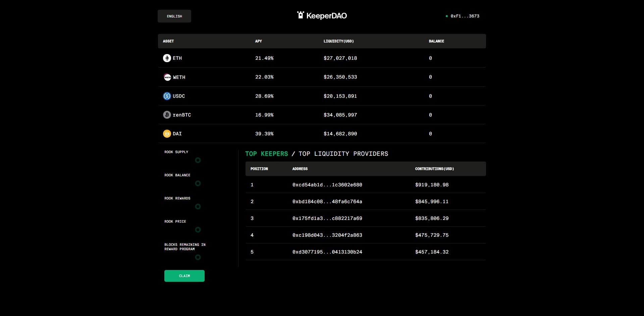
Task: Click the DAI row balance value
Action: [430, 134]
